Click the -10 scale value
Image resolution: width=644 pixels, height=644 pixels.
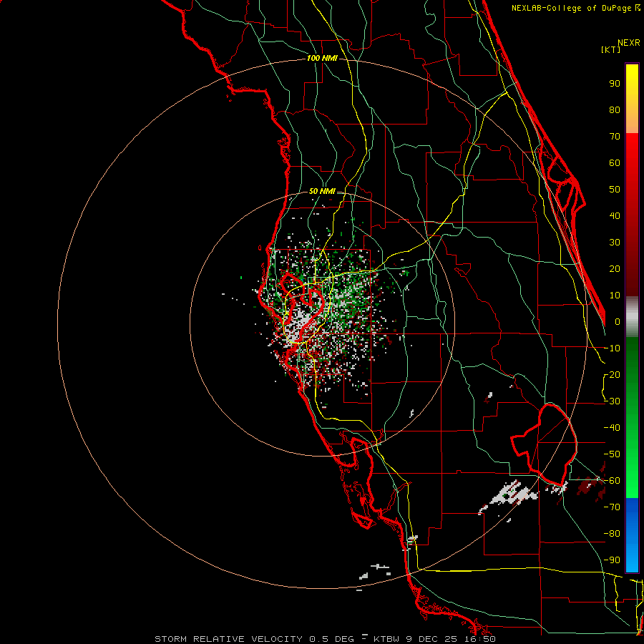[612, 348]
